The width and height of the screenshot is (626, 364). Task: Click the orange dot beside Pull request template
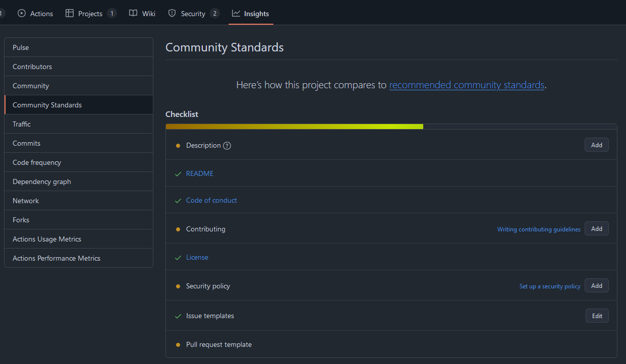pyautogui.click(x=178, y=344)
